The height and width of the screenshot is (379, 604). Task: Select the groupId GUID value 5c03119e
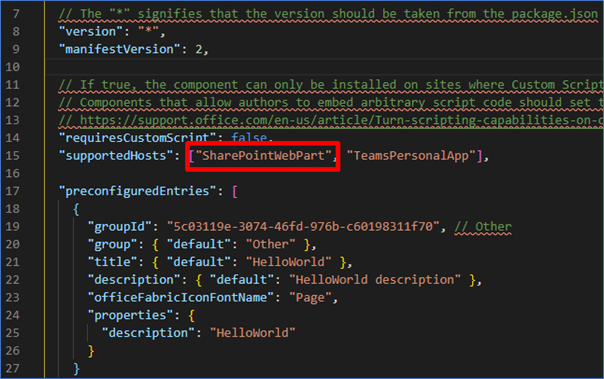coord(303,226)
